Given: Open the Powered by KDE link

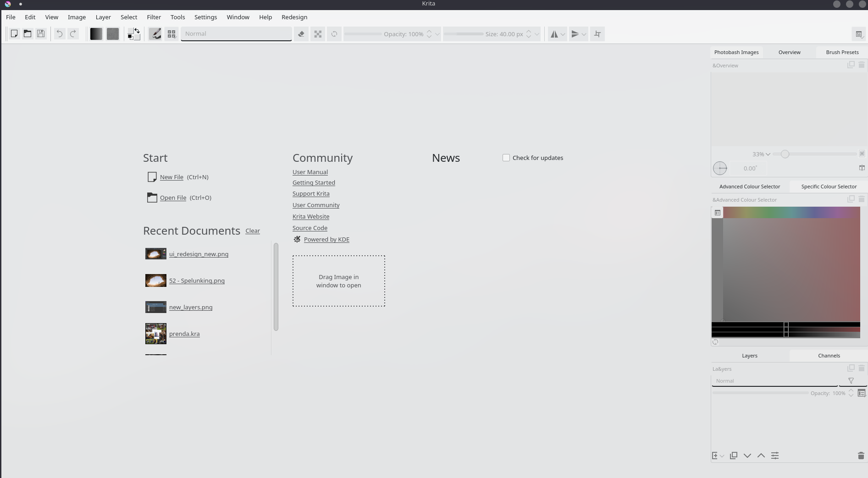Looking at the screenshot, I should pyautogui.click(x=326, y=239).
